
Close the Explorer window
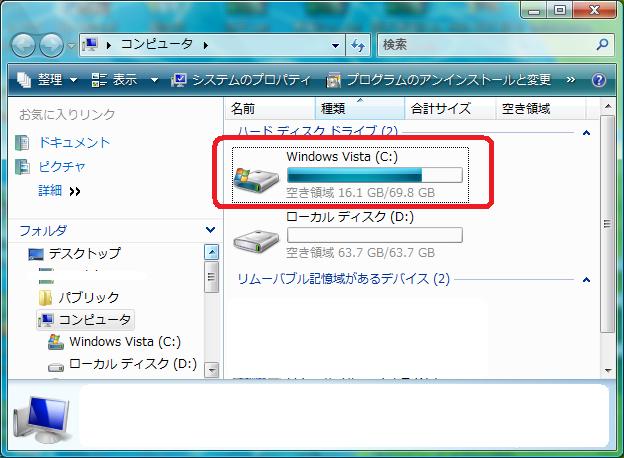pyautogui.click(x=595, y=11)
